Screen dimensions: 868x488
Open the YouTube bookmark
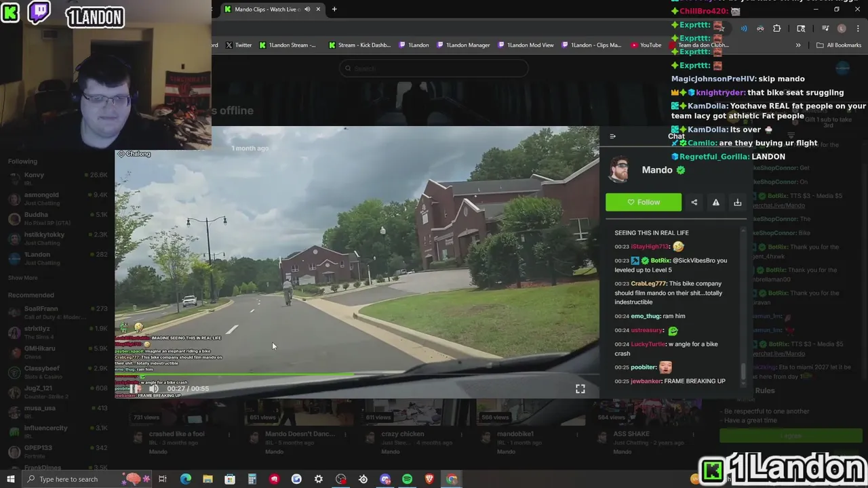click(x=646, y=45)
